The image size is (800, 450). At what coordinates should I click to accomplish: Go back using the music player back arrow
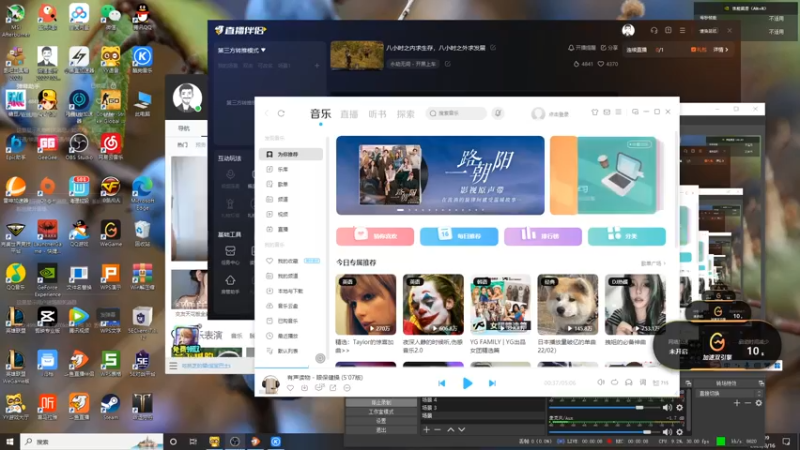coord(267,113)
